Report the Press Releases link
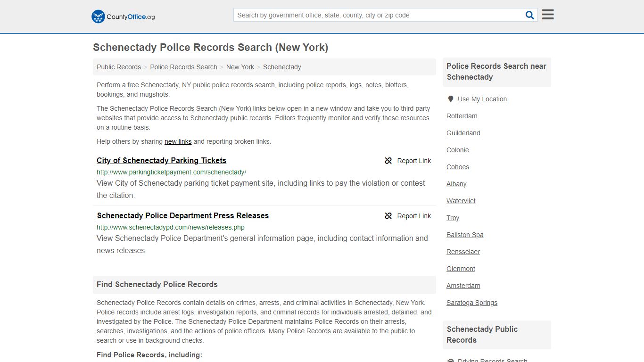The height and width of the screenshot is (362, 644). tap(414, 216)
